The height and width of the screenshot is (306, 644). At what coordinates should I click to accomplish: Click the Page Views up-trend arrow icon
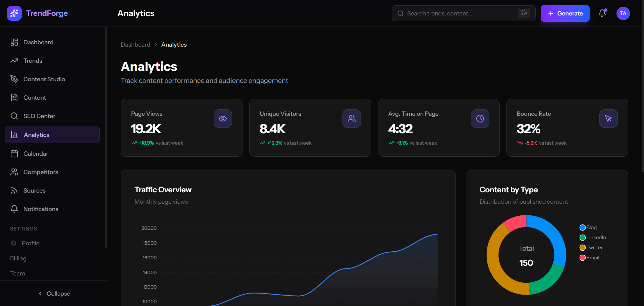click(134, 143)
